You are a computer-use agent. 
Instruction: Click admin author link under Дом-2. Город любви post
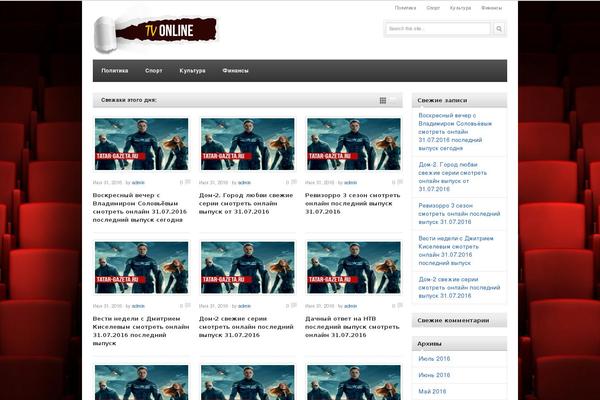tap(244, 183)
